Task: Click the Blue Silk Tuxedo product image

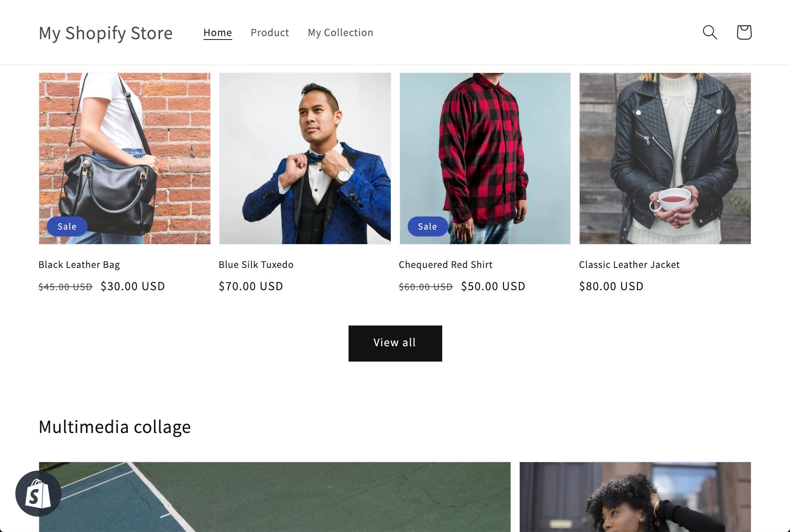Action: coord(304,158)
